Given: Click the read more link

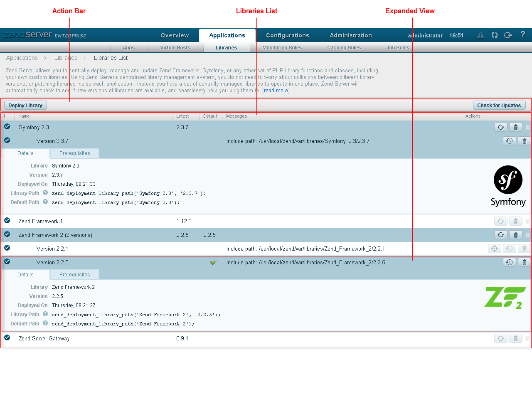Looking at the screenshot, I should [x=276, y=91].
